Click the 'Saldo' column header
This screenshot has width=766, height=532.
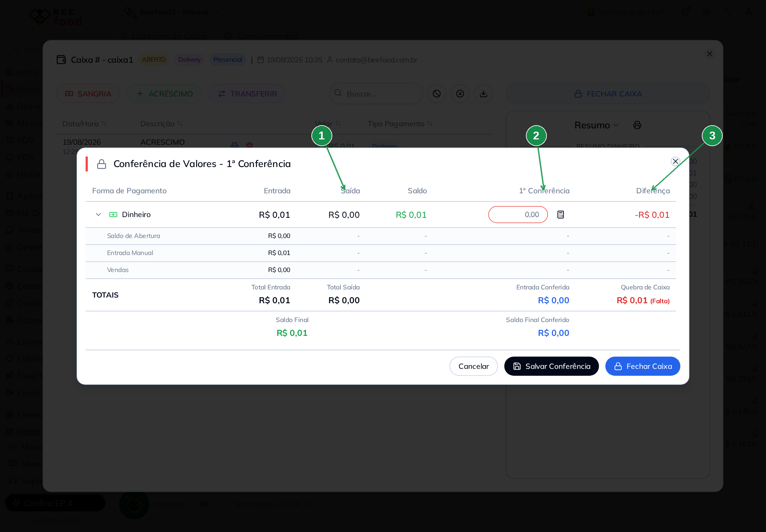point(417,191)
